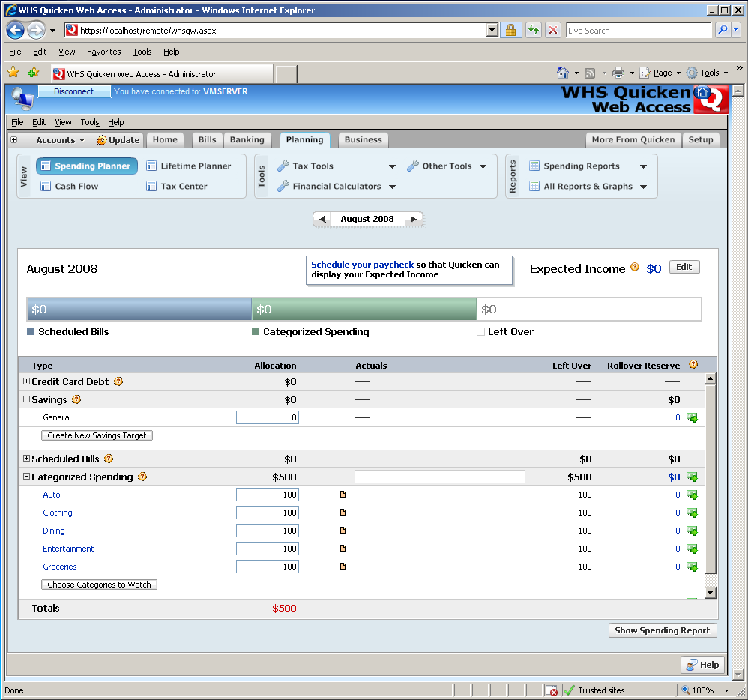Open Favorites Center star icon
The height and width of the screenshot is (700, 748).
13,73
